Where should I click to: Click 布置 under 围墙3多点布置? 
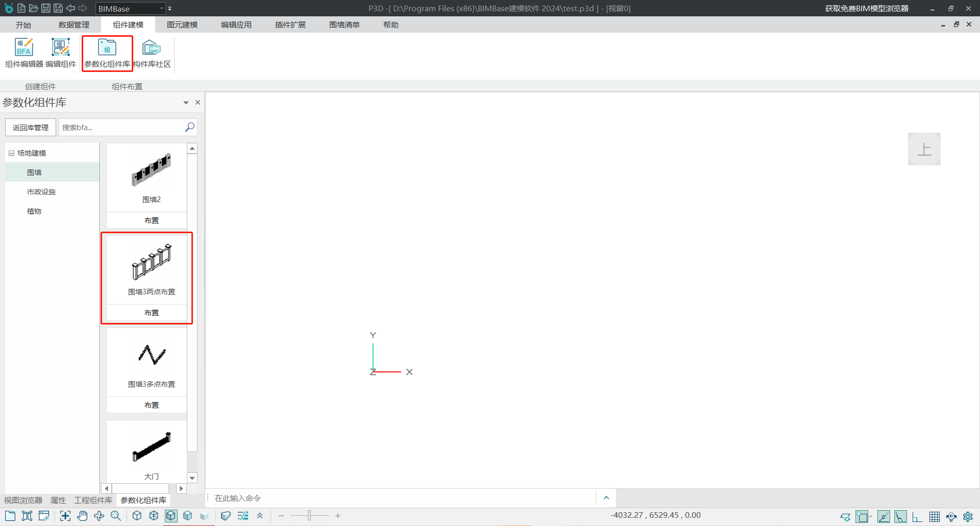point(152,405)
